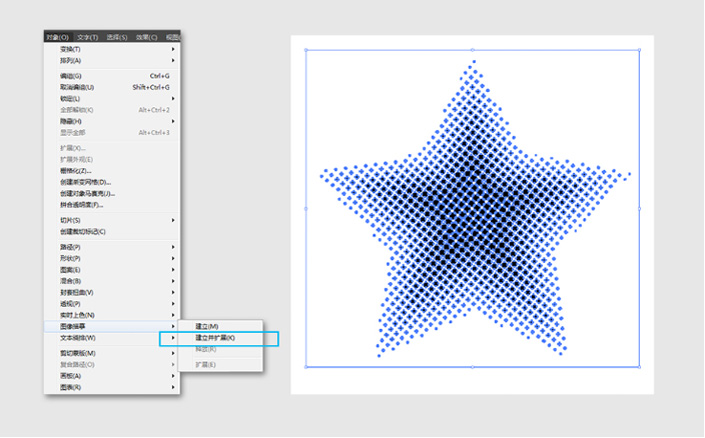This screenshot has height=438, width=705.
Task: Expand the 封套扭曲(V) envelope distort submenu
Action: (x=77, y=292)
